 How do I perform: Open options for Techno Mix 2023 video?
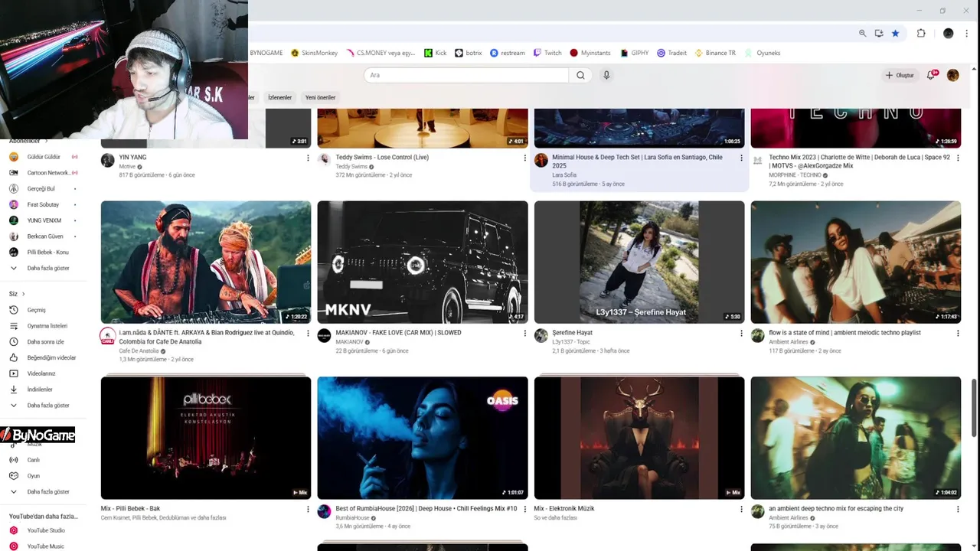958,158
